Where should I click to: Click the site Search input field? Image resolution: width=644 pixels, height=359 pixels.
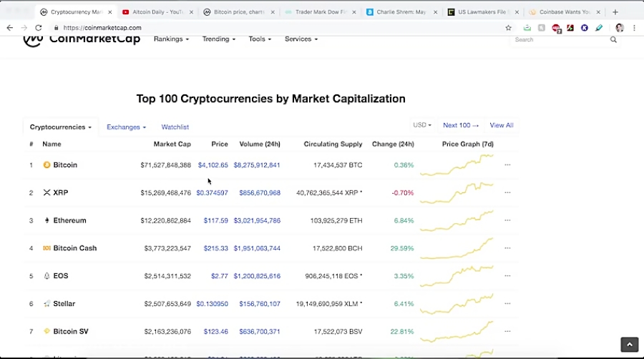coord(559,40)
